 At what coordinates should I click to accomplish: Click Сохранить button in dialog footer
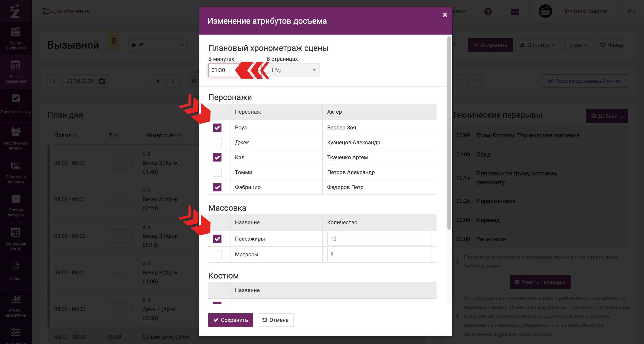(x=230, y=320)
